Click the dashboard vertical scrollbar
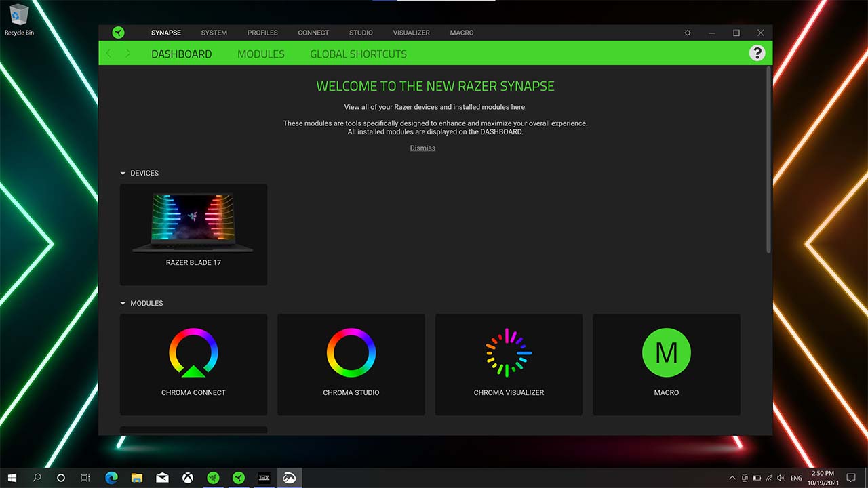Image resolution: width=868 pixels, height=488 pixels. pos(768,159)
